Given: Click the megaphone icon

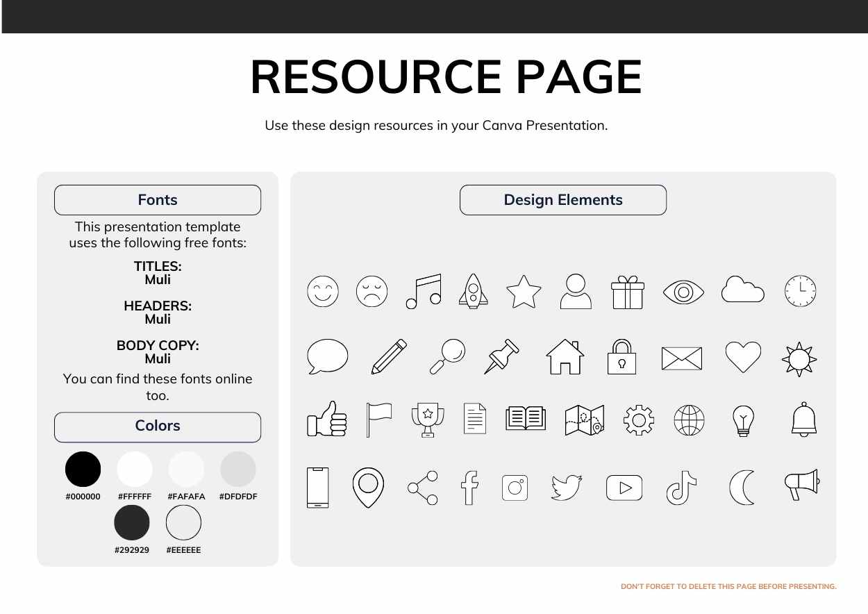Looking at the screenshot, I should 801,486.
